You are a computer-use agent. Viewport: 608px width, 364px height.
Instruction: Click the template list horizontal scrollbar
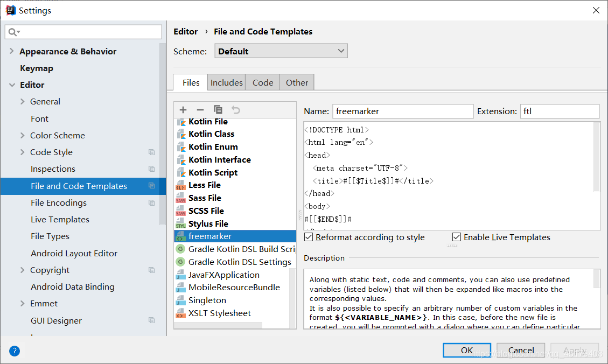[x=218, y=325]
